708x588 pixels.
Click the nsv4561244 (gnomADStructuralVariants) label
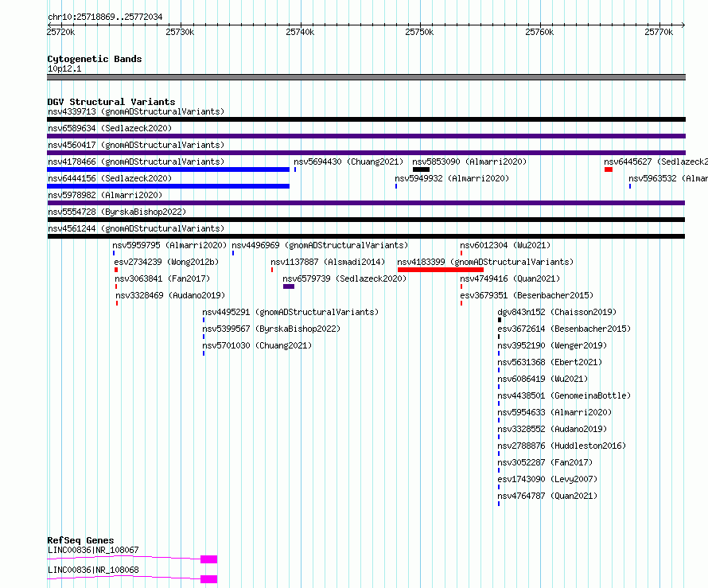tap(136, 228)
